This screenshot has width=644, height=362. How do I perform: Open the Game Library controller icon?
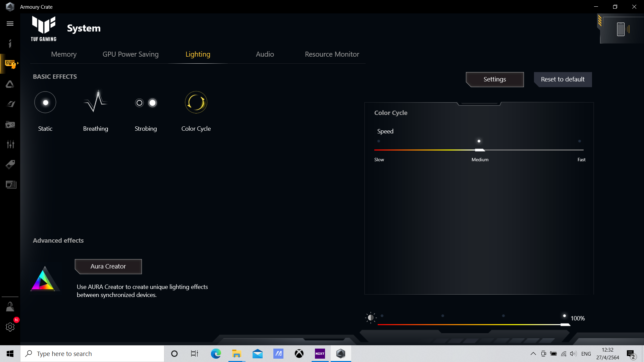coord(10,125)
